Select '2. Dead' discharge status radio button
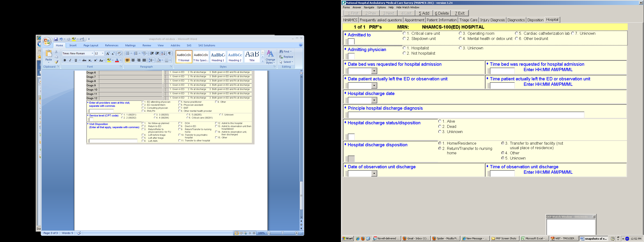The image size is (644, 242). click(440, 126)
